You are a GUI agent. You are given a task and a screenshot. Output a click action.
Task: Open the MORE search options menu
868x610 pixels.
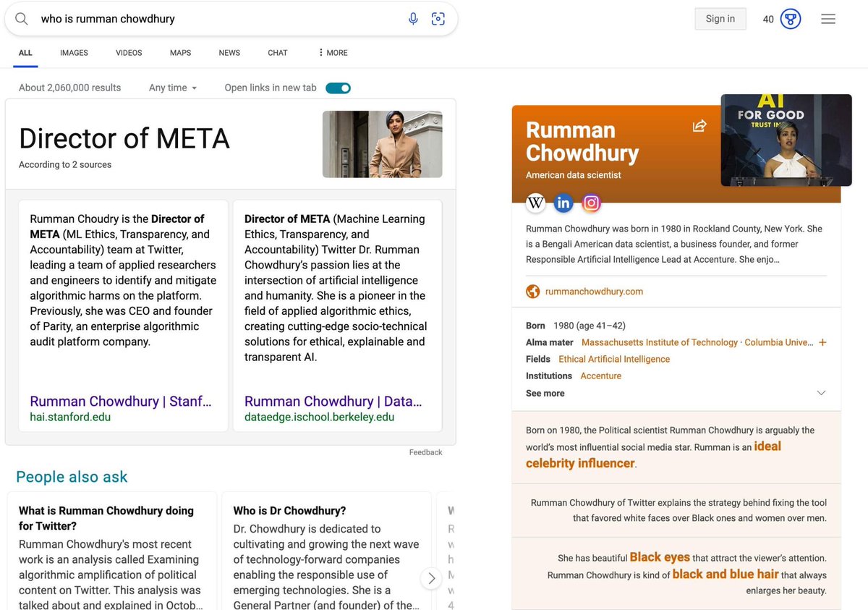coord(333,53)
